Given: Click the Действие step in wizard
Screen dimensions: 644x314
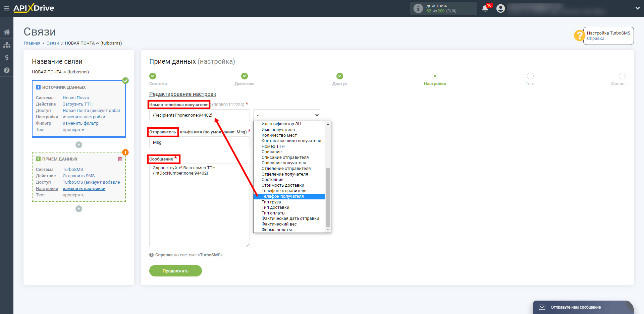Looking at the screenshot, I should point(245,76).
